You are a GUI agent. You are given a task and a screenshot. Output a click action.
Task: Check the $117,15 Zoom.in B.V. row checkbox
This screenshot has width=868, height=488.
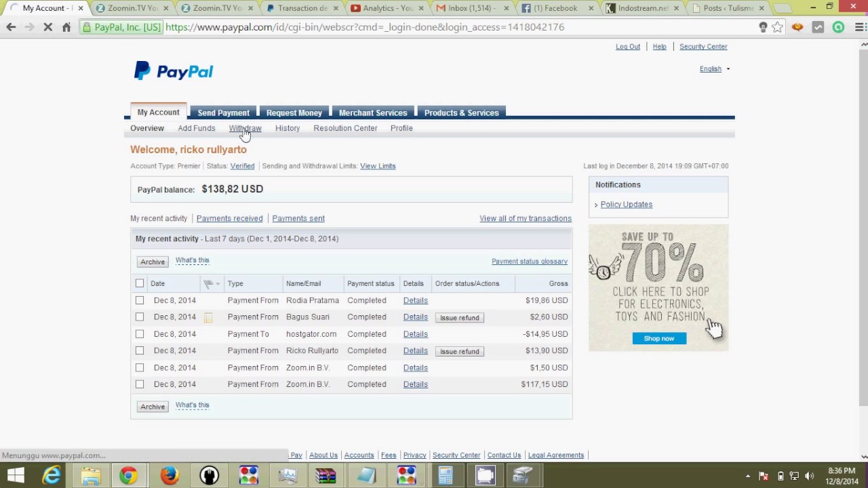(x=140, y=384)
